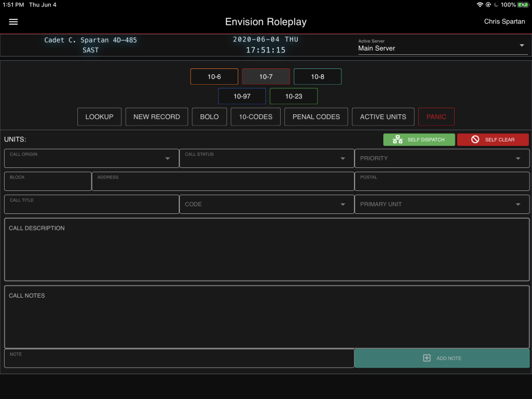Image resolution: width=532 pixels, height=399 pixels.
Task: Click the Self Dispatch network icon
Action: pyautogui.click(x=398, y=140)
